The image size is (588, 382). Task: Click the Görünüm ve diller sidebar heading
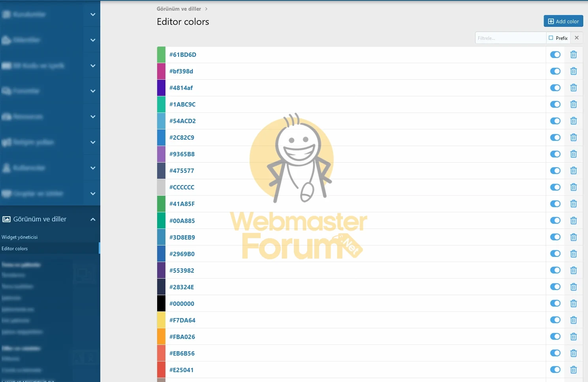point(40,219)
